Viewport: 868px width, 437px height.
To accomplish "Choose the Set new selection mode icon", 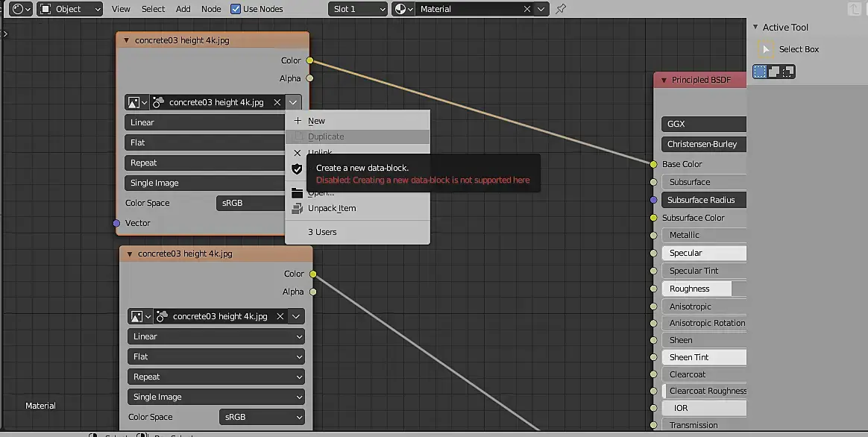I will pyautogui.click(x=759, y=72).
